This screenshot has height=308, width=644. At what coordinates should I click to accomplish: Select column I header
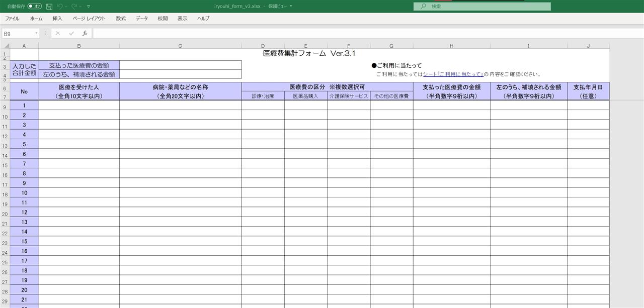[x=529, y=46]
